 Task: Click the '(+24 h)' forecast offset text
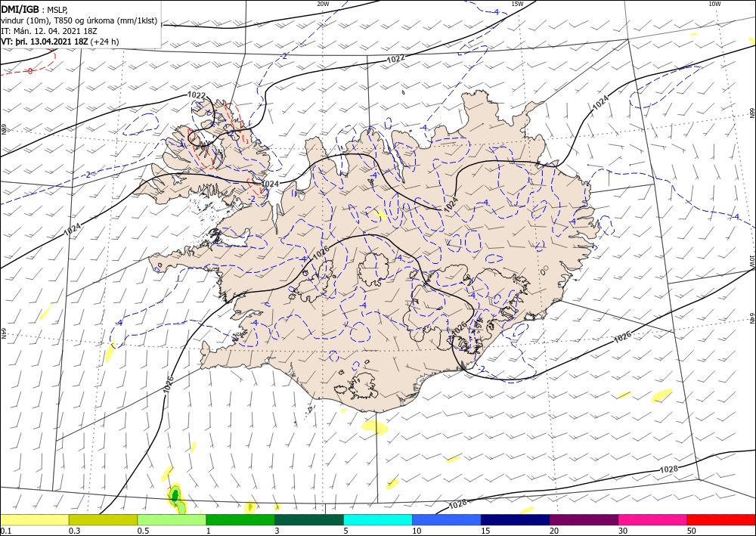point(104,42)
